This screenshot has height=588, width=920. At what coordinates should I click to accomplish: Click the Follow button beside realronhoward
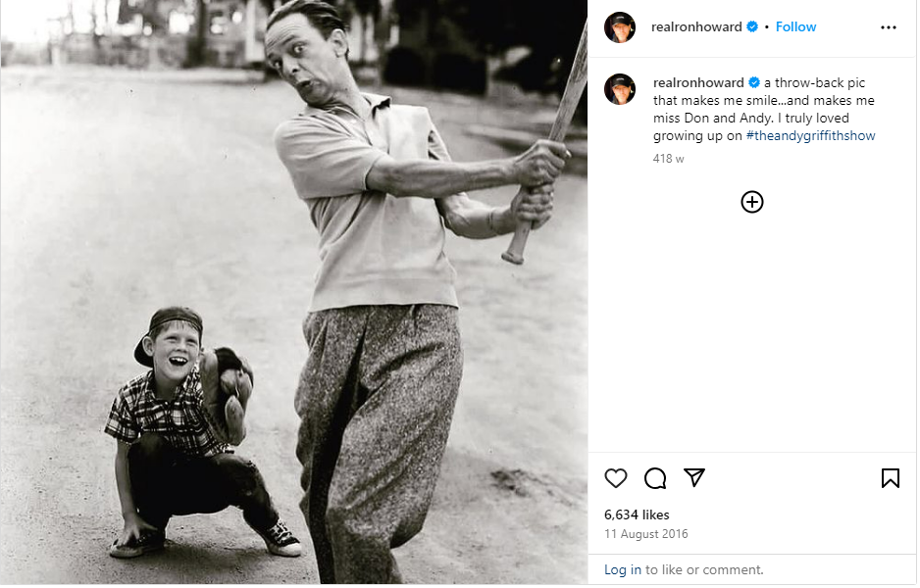click(x=795, y=27)
